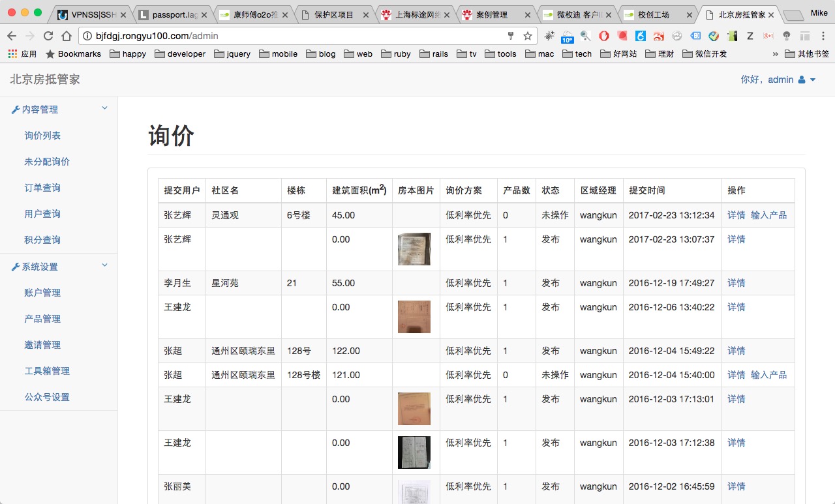
Task: Click the weather extension icon showing 10°
Action: click(567, 37)
